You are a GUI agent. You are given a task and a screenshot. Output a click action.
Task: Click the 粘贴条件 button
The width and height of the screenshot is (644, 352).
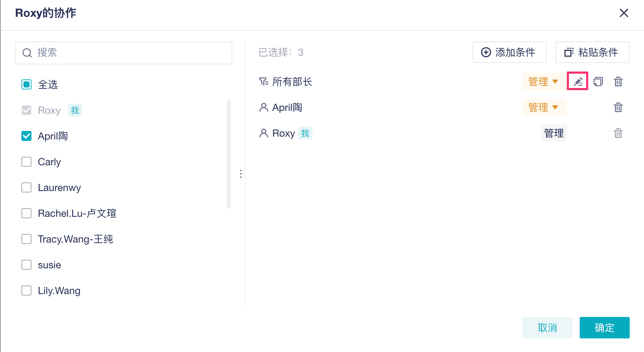592,52
